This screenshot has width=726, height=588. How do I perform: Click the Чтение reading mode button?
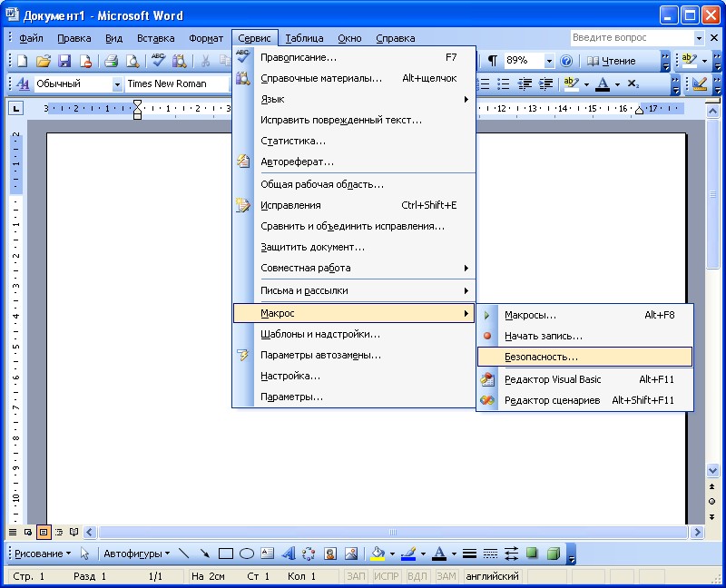pyautogui.click(x=611, y=61)
